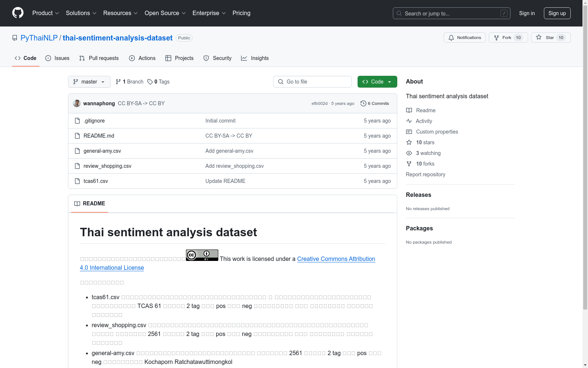Click the file icon beside .gitignore
Screen dimensions: 588x368
77,121
